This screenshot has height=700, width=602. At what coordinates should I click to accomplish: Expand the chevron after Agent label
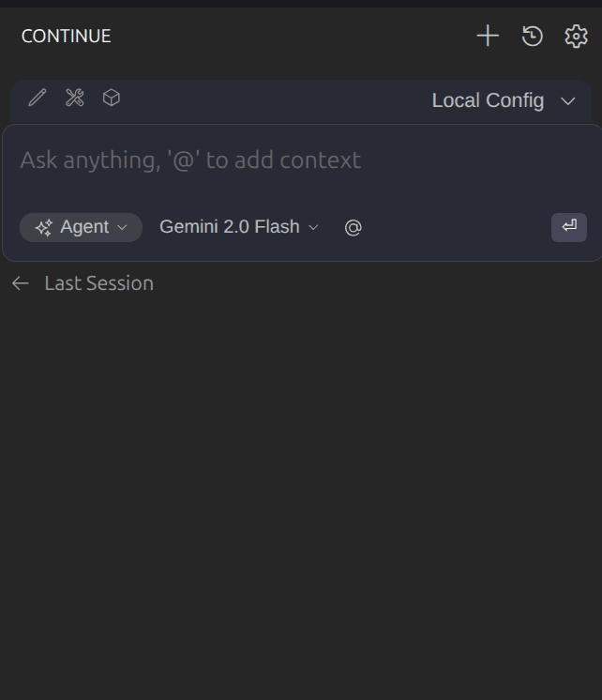pos(122,228)
